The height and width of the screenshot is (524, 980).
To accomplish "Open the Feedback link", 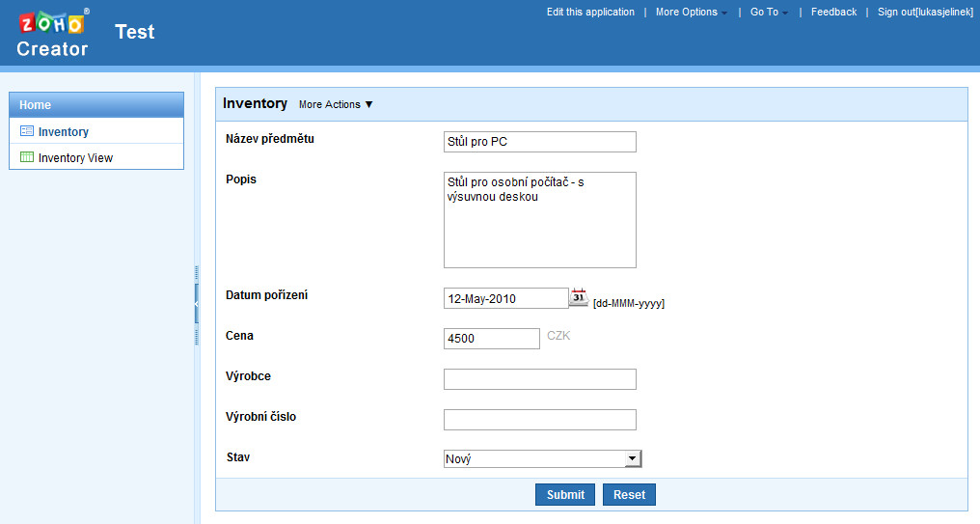I will (x=833, y=13).
